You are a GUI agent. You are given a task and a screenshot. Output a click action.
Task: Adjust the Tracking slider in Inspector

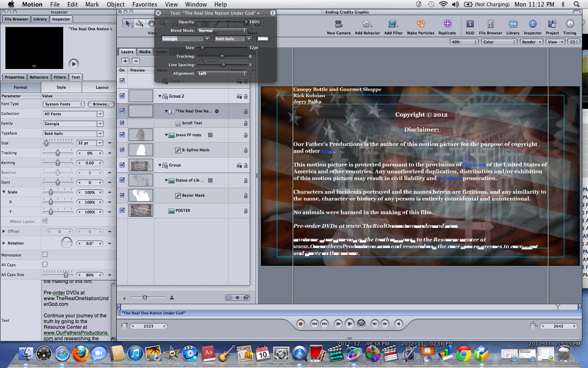[58, 153]
